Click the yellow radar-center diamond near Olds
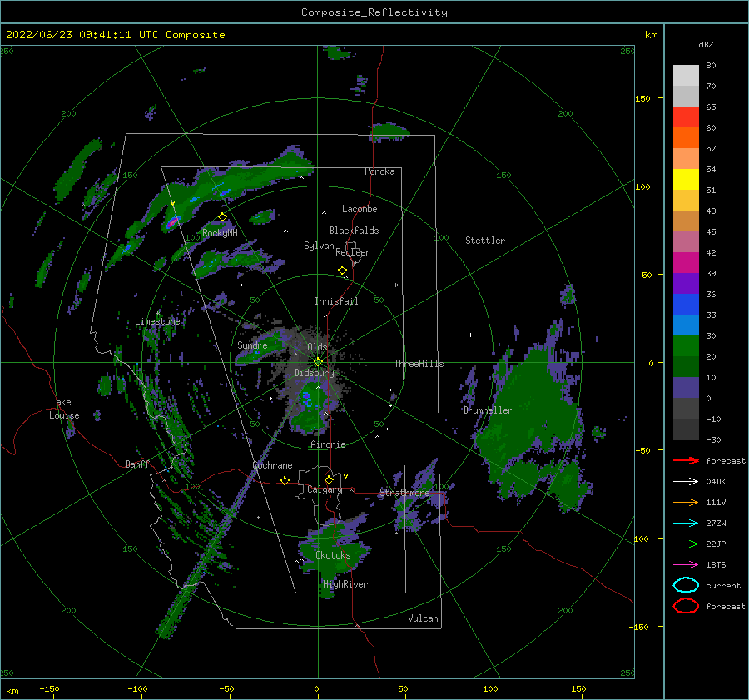Screen dimensions: 749x700 318,362
